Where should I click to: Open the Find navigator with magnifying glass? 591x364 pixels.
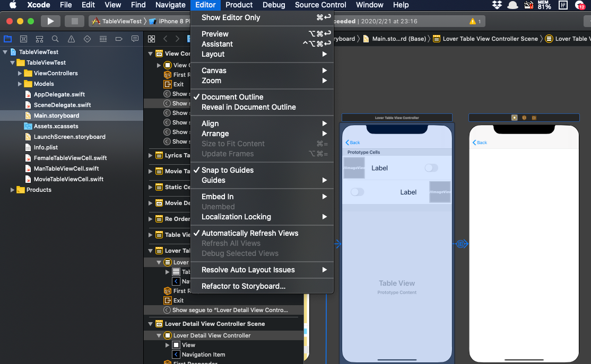click(x=55, y=39)
